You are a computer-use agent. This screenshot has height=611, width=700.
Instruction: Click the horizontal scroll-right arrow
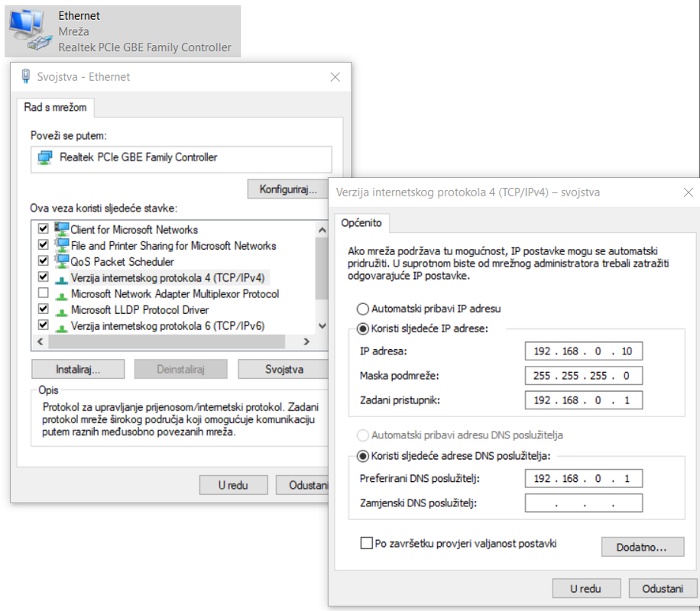[306, 341]
